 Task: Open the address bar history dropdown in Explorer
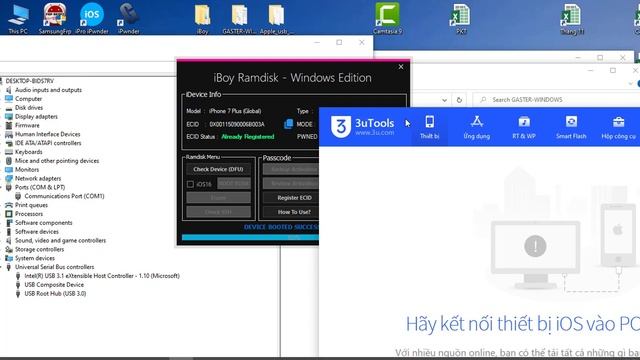pyautogui.click(x=444, y=100)
